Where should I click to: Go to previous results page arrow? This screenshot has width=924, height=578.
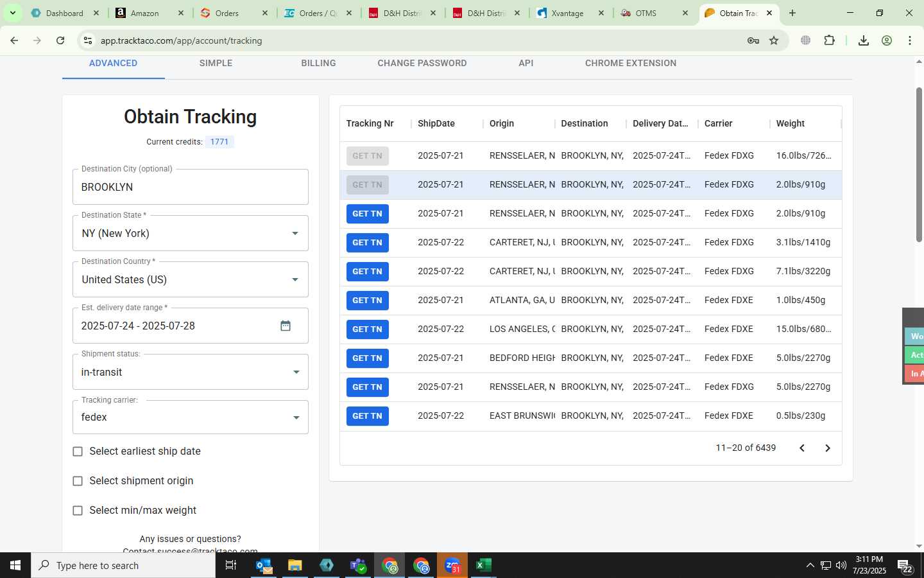tap(801, 448)
